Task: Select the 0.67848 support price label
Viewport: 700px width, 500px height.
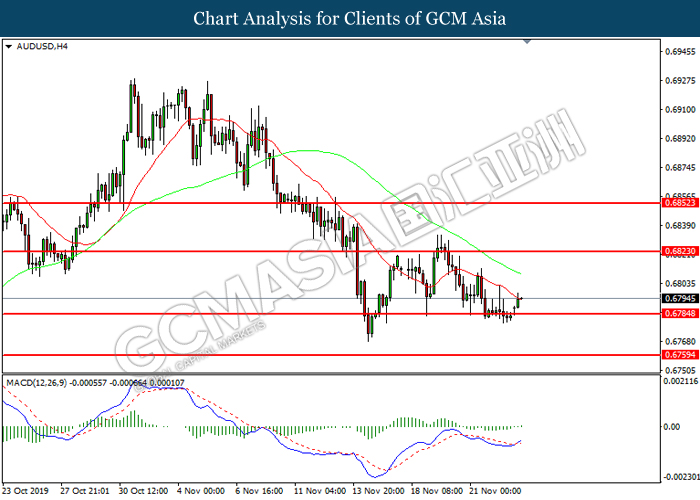Action: pos(680,313)
